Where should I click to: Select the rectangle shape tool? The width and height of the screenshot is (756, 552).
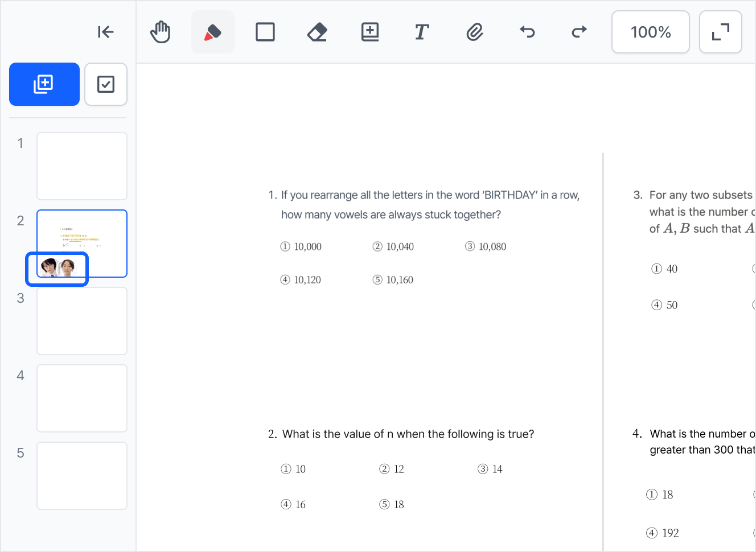265,32
